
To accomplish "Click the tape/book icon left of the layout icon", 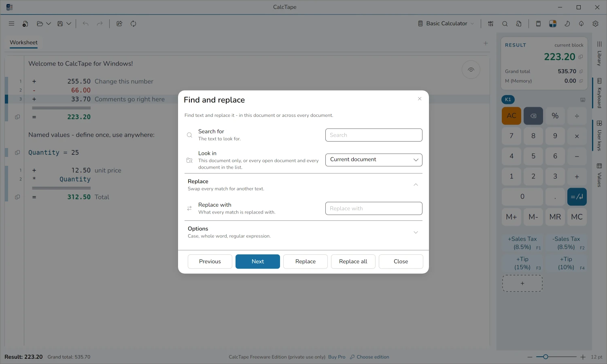I will [538, 24].
